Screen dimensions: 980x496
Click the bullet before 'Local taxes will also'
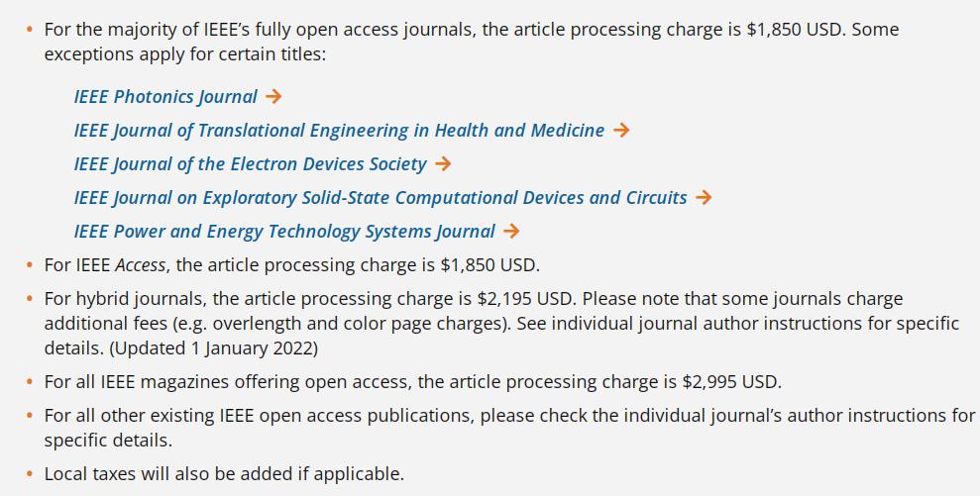[30, 474]
